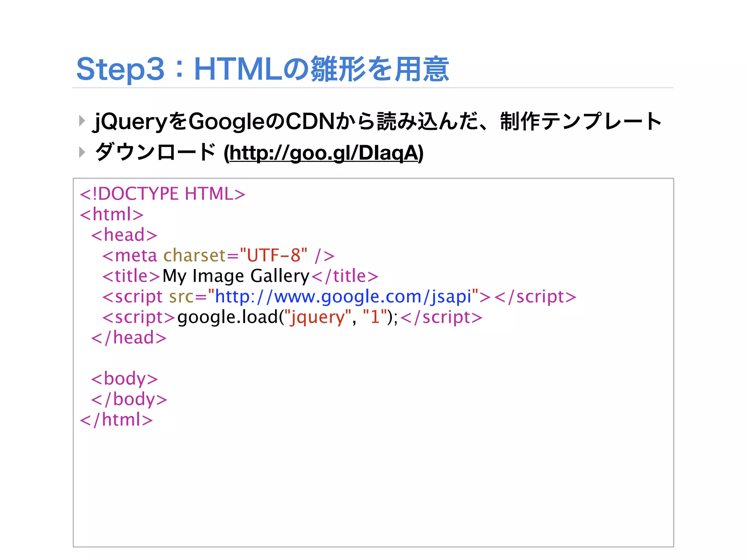Click the '<!DOCTYPE HTML>' code line

click(x=163, y=194)
